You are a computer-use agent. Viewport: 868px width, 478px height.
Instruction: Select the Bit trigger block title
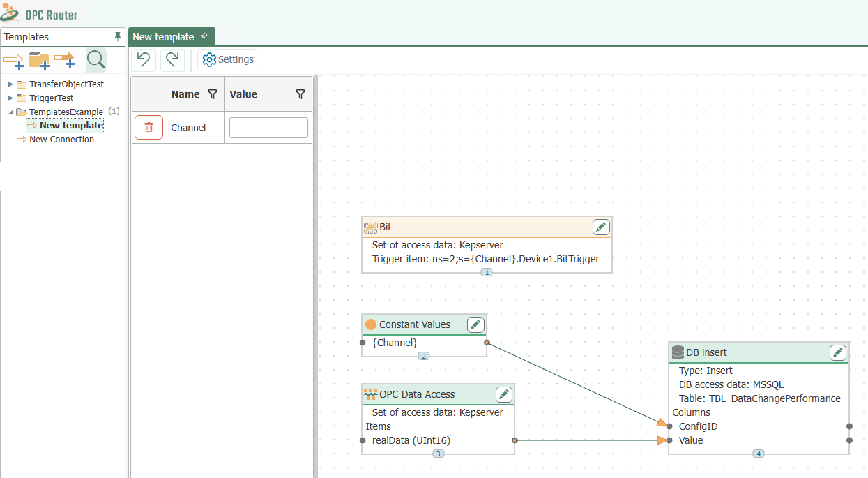pyautogui.click(x=386, y=227)
